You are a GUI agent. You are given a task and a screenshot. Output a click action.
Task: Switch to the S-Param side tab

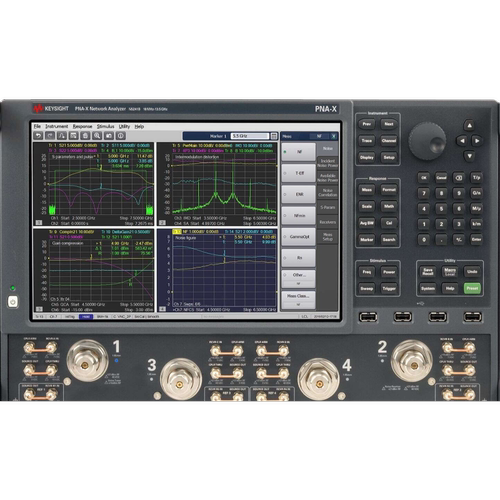pyautogui.click(x=327, y=207)
